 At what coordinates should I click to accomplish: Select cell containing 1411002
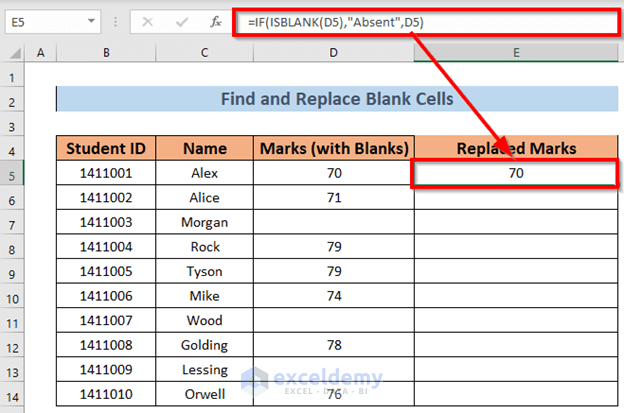(x=106, y=198)
